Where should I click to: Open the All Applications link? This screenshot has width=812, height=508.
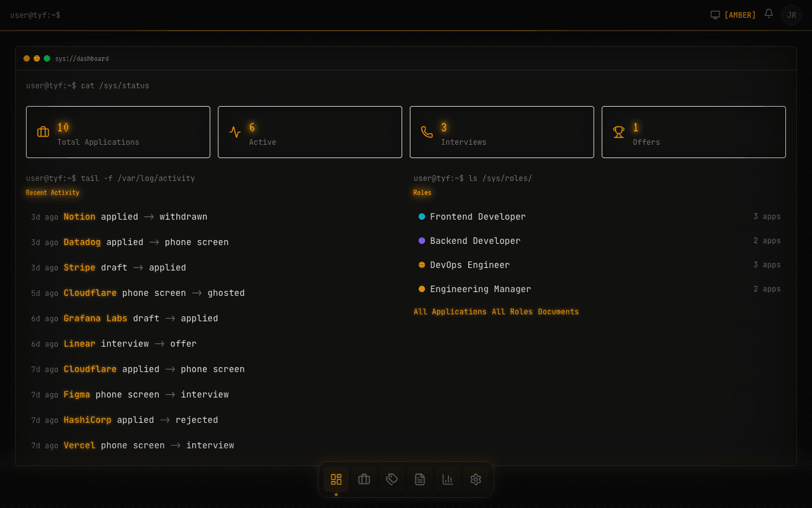(450, 311)
